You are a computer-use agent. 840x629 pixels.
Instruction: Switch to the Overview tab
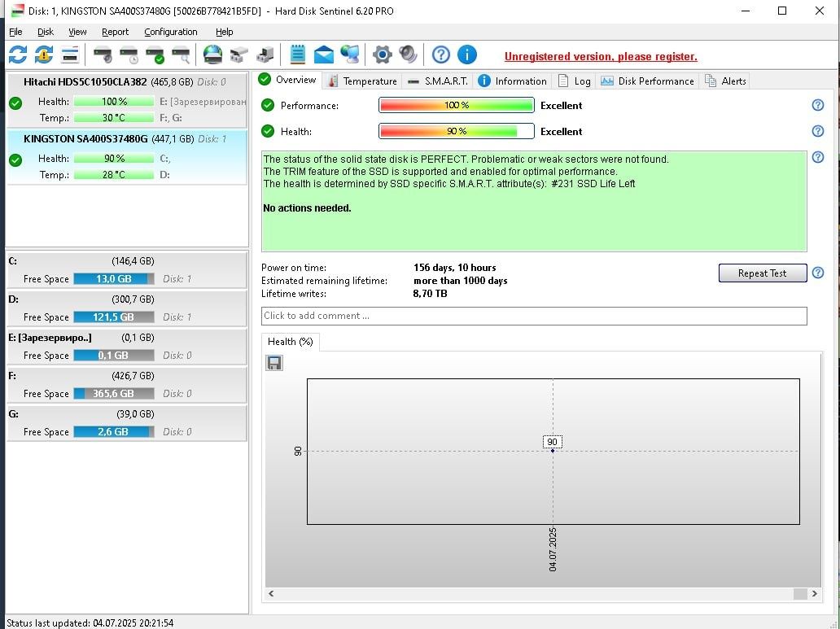(x=287, y=80)
